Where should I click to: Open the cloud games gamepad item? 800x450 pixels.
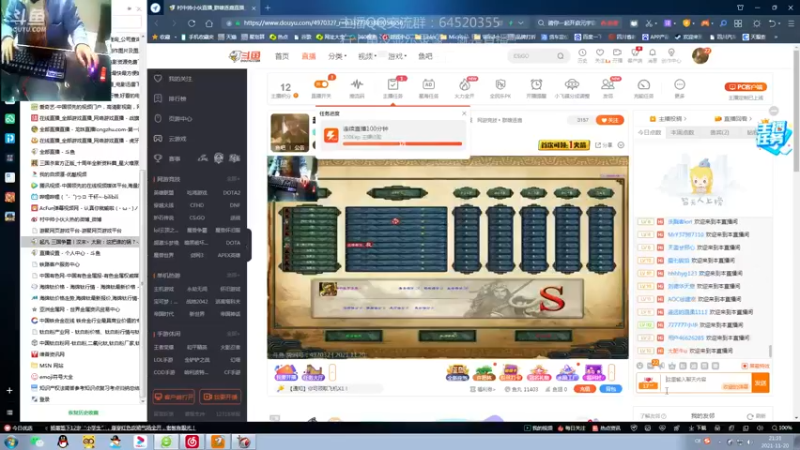pyautogui.click(x=171, y=138)
